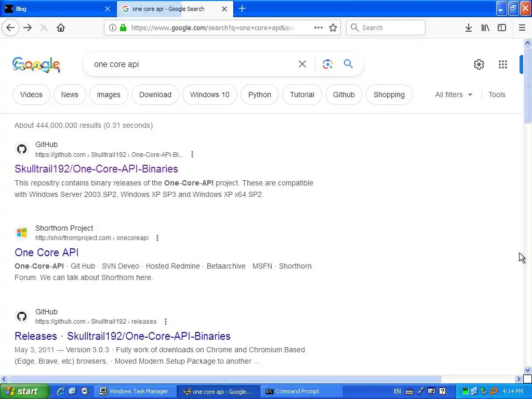532x399 pixels.
Task: Clear the Google search box with X
Action: pos(302,64)
